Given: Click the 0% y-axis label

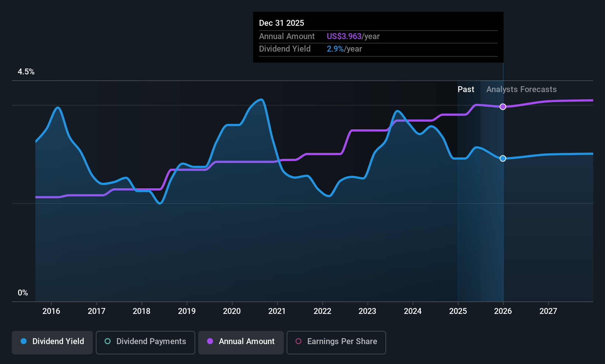Looking at the screenshot, I should [x=23, y=293].
